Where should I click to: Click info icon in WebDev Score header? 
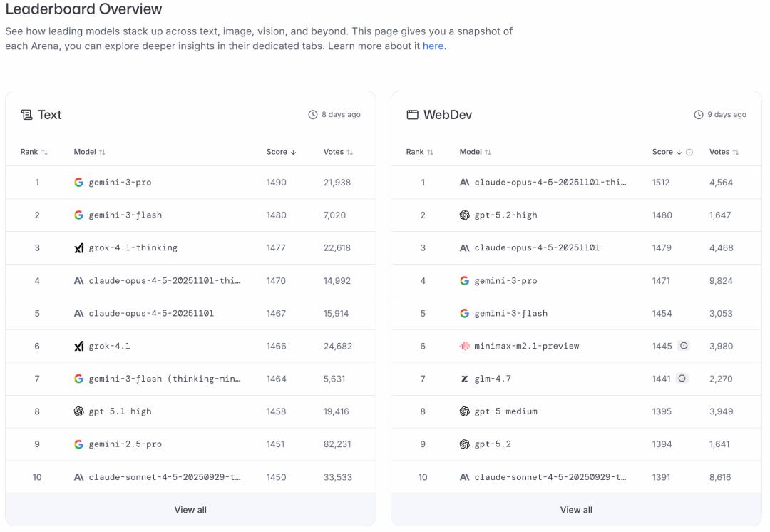pos(689,152)
